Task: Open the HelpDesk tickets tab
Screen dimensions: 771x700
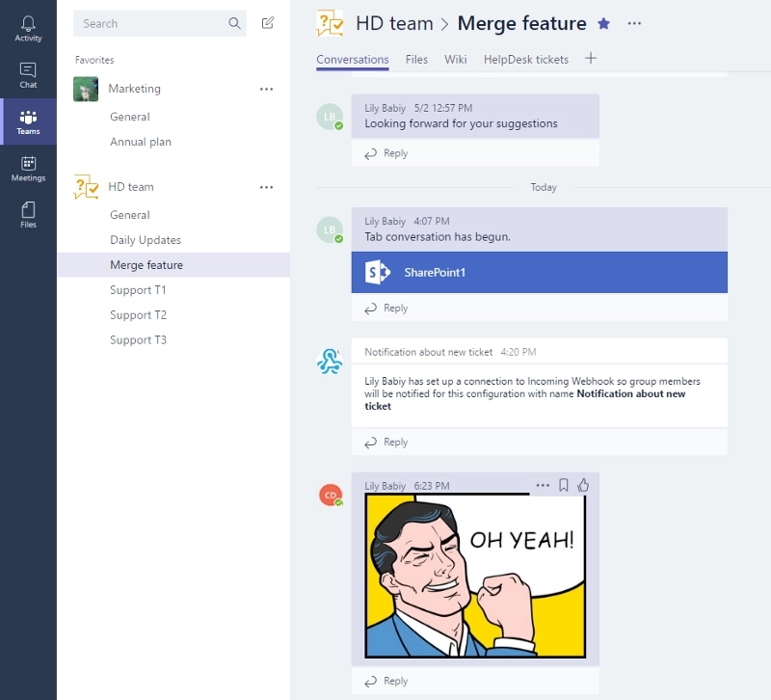Action: [526, 60]
